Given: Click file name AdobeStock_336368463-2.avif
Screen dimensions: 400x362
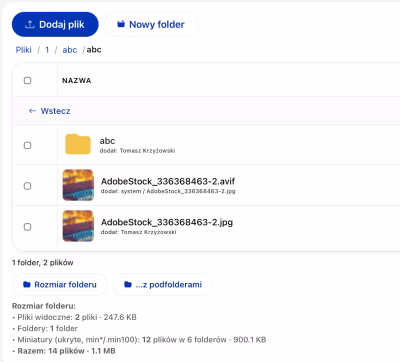Looking at the screenshot, I should (168, 181).
